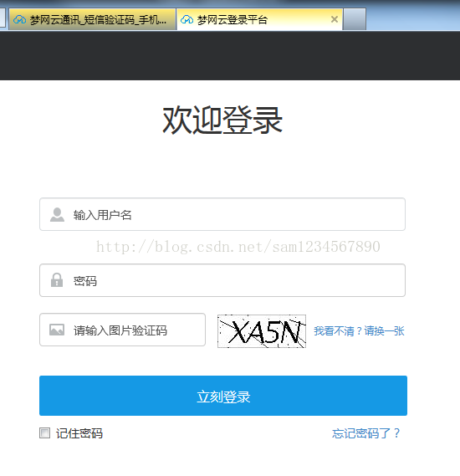
Task: Focus the 输入用户名 field
Action: coord(222,214)
